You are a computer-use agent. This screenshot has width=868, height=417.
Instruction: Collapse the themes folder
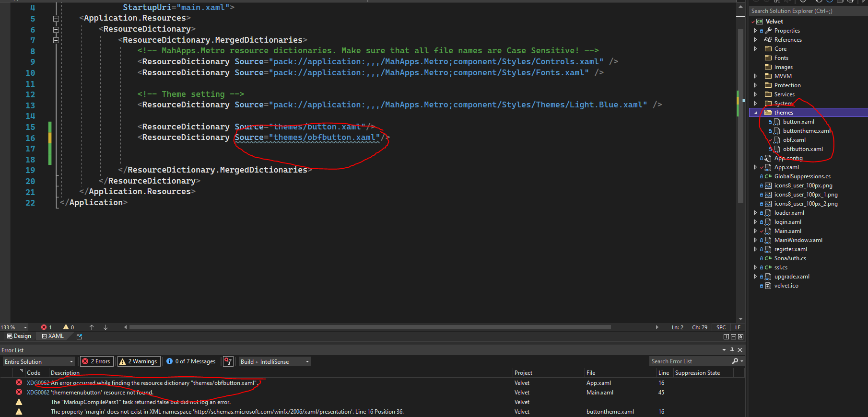click(756, 113)
